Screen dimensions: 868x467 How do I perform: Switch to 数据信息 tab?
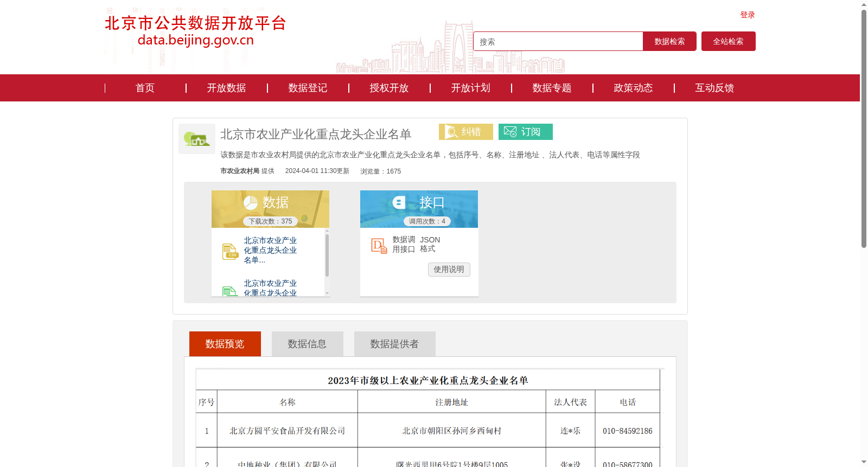(307, 344)
